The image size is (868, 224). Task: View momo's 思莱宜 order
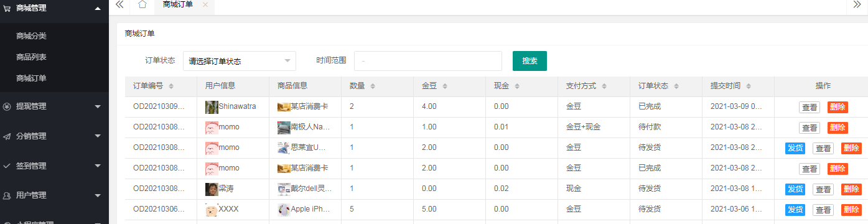pyautogui.click(x=823, y=148)
